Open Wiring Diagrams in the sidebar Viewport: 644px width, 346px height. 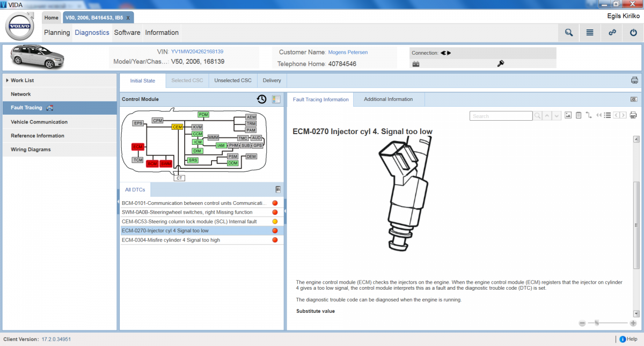(x=31, y=150)
